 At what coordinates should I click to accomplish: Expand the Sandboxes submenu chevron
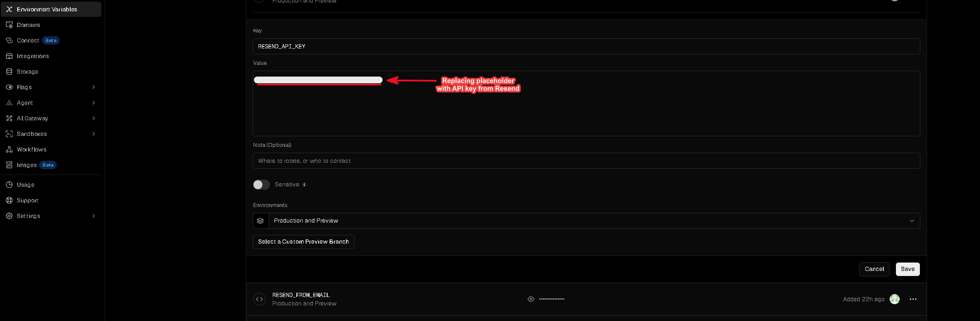pyautogui.click(x=94, y=134)
